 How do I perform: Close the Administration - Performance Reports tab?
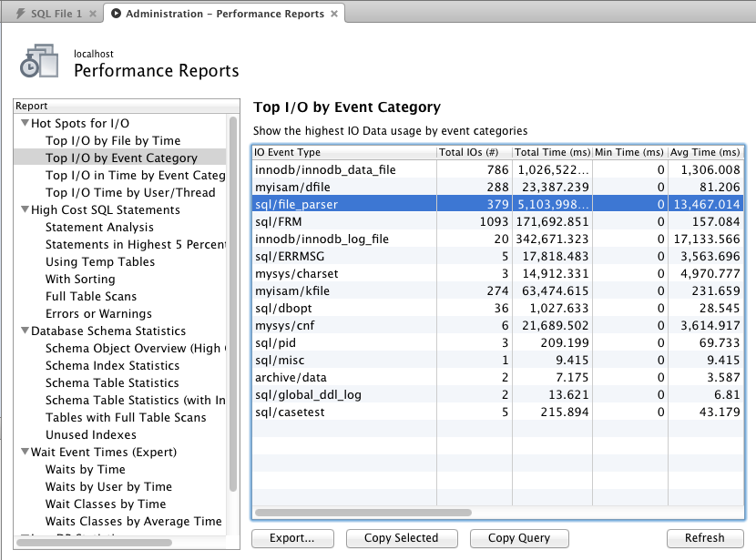click(334, 14)
